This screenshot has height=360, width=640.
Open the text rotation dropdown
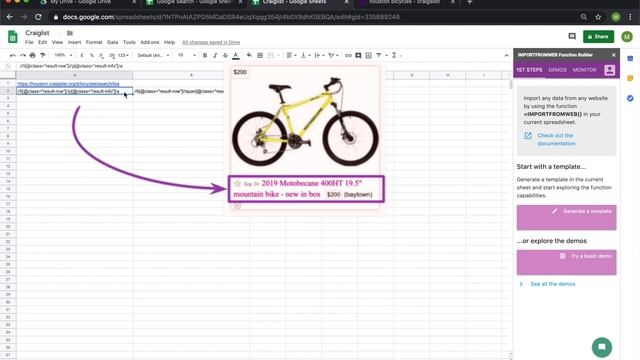coord(333,55)
